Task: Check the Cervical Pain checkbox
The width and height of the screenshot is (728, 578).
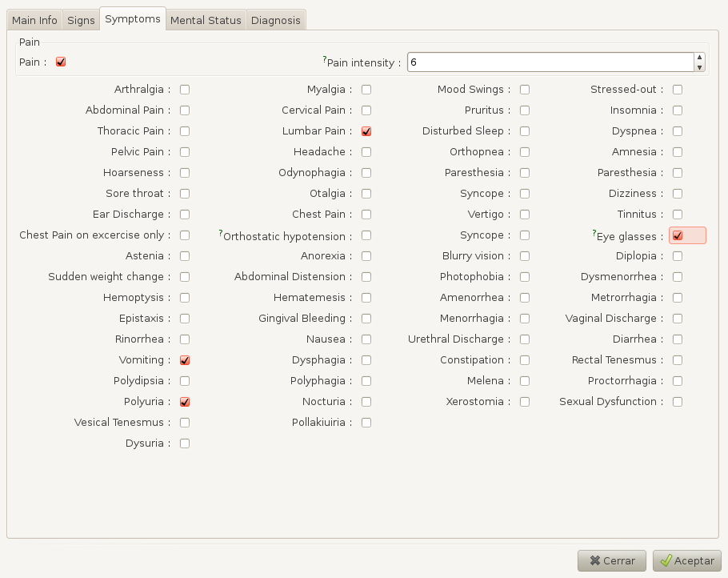Action: pos(366,110)
